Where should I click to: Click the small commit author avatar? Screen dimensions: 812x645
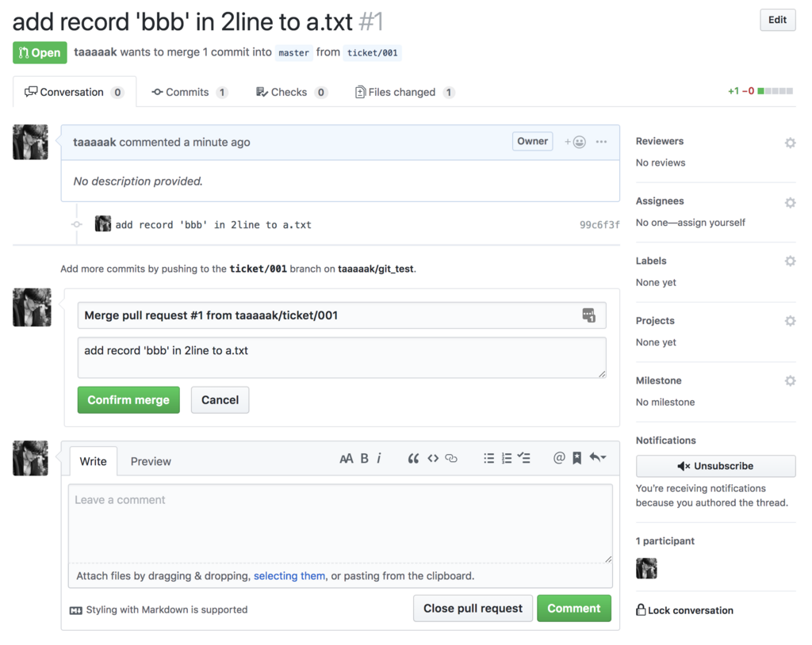pyautogui.click(x=103, y=223)
